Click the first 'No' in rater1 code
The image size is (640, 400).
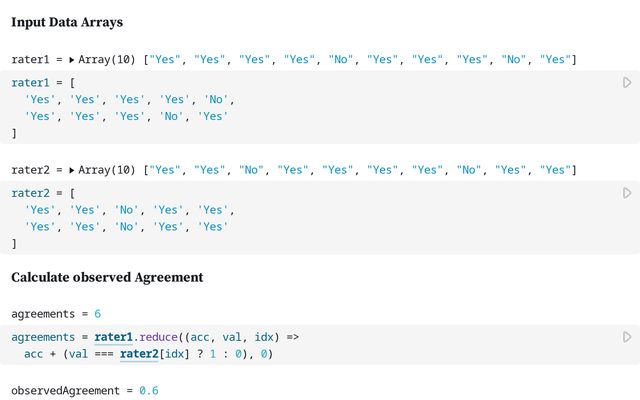point(216,100)
